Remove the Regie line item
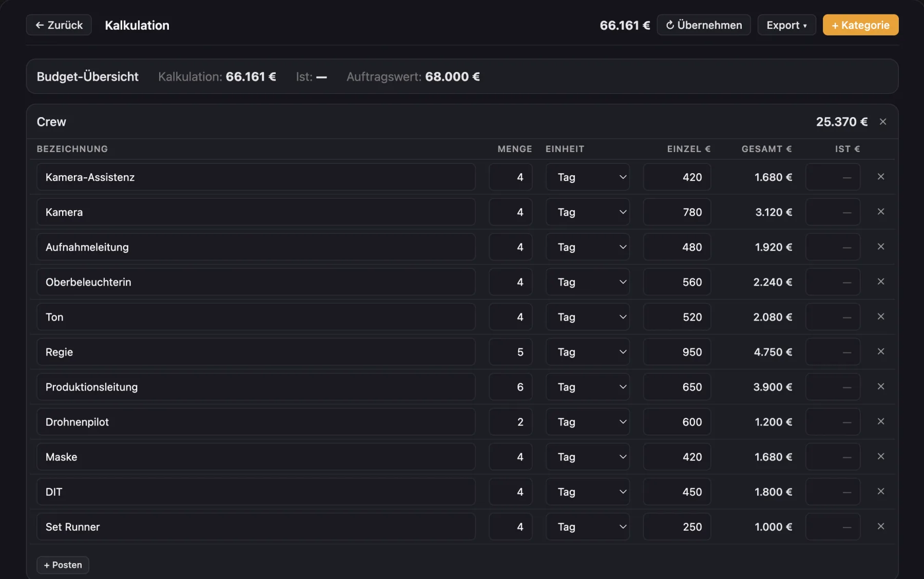 point(880,351)
